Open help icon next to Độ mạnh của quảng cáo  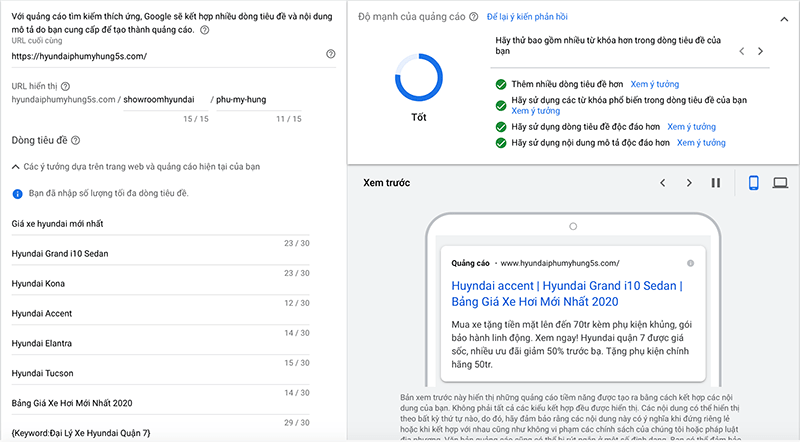pos(473,17)
